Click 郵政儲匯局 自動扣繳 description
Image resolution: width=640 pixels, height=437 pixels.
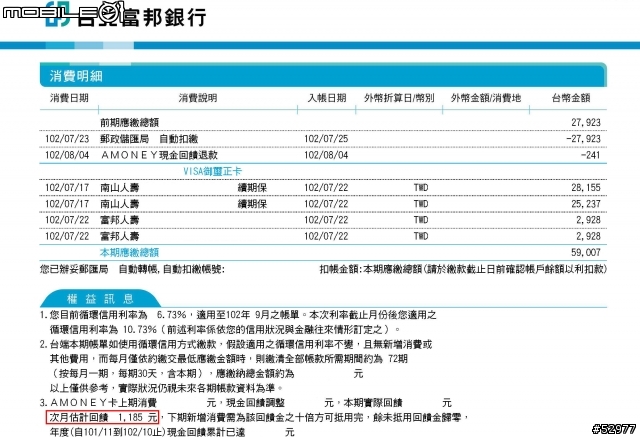coord(149,139)
